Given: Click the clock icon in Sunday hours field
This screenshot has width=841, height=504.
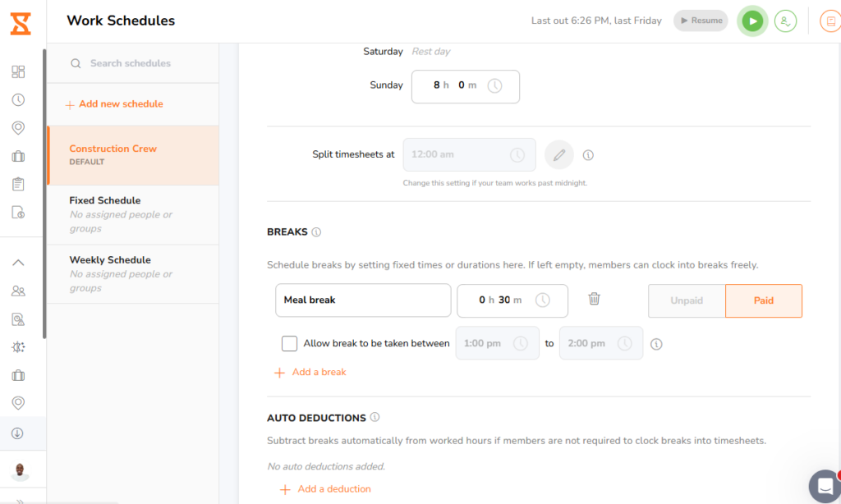Looking at the screenshot, I should coord(494,86).
